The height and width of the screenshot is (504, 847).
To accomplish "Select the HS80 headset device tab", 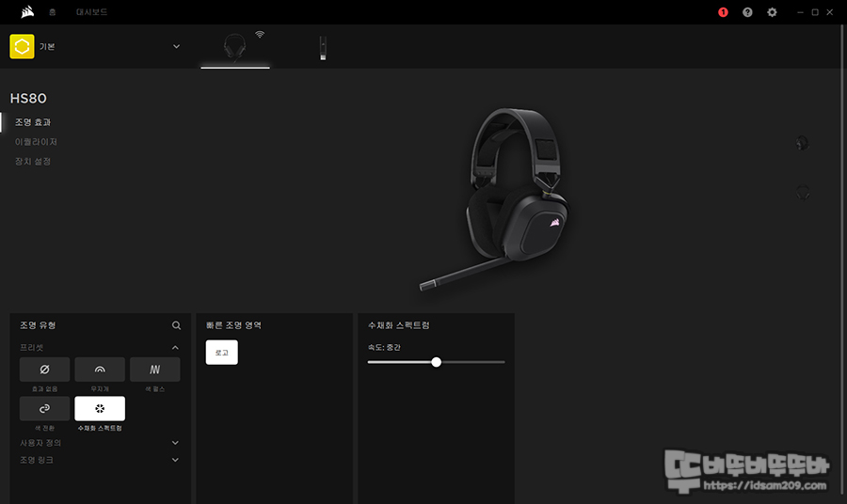I will pyautogui.click(x=235, y=46).
